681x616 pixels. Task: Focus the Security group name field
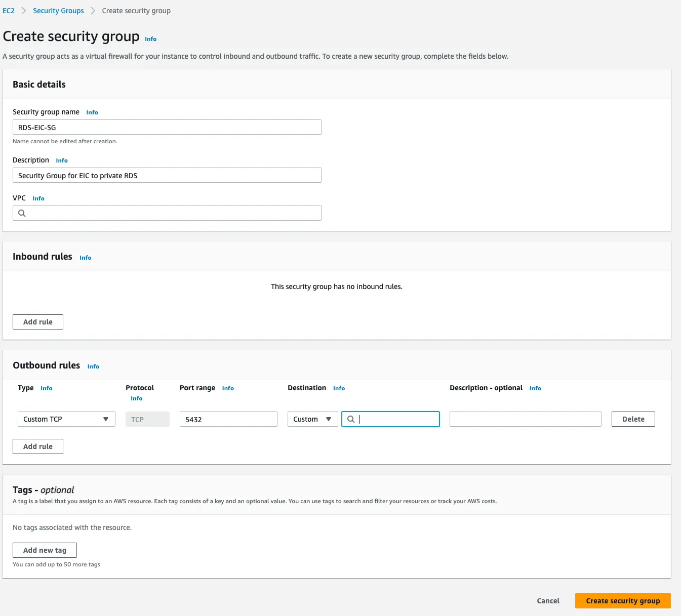(167, 127)
